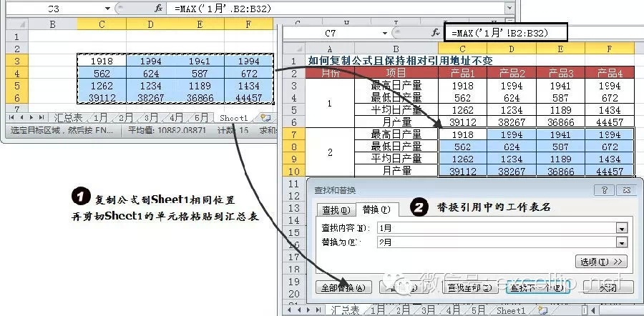The height and width of the screenshot is (316, 644).
Task: Open the 4月 sheet tab in left window
Action: (175, 118)
